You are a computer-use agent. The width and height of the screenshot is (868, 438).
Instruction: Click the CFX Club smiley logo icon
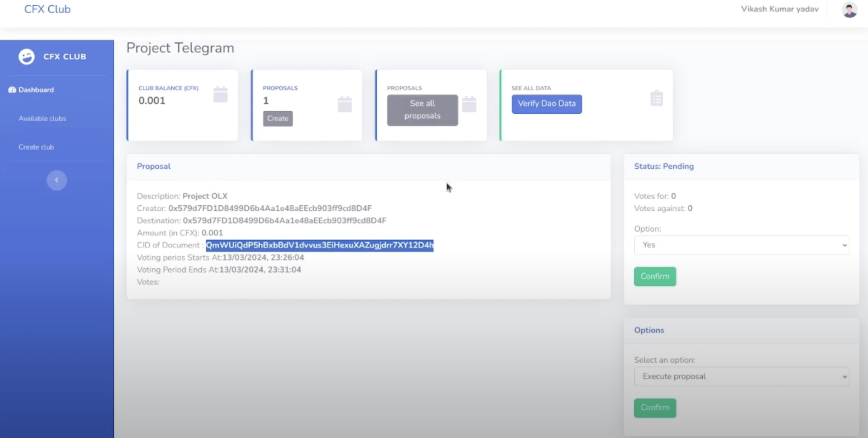pyautogui.click(x=27, y=56)
